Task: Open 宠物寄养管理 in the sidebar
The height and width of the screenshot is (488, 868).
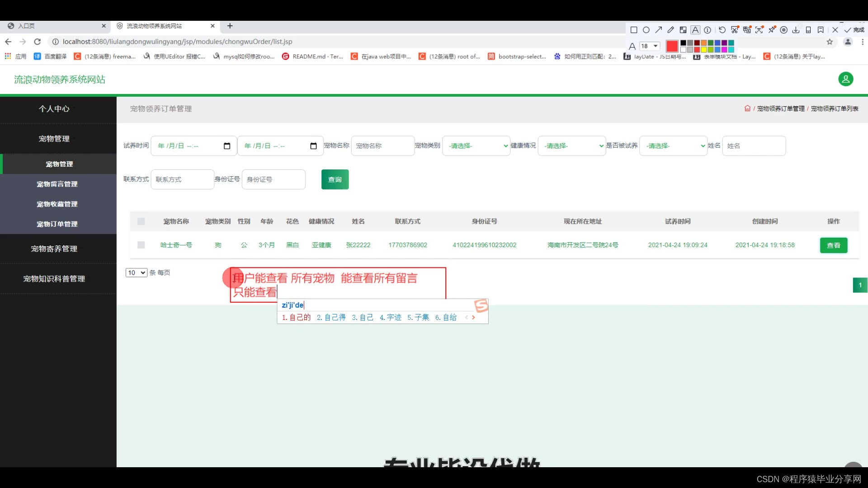Action: pyautogui.click(x=54, y=249)
